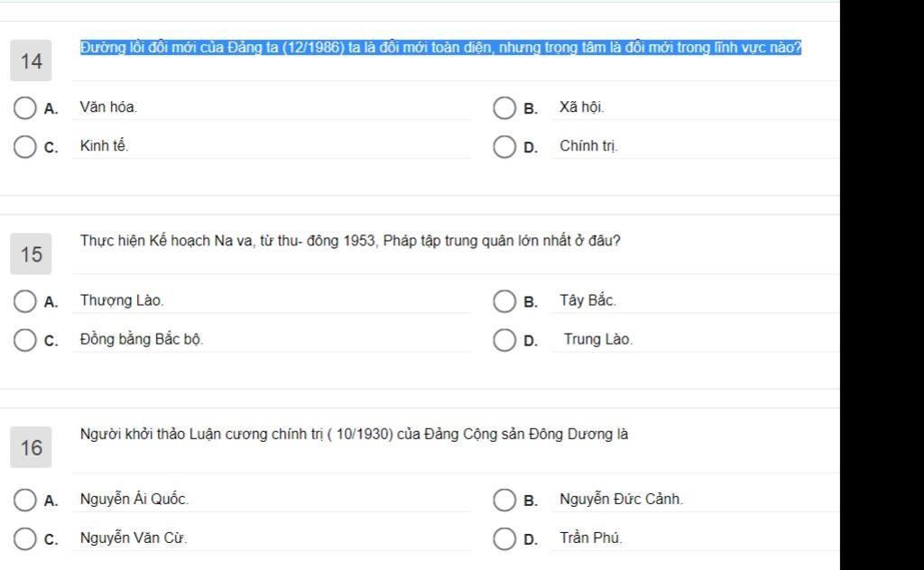Click the highlighted question 14 text
The image size is (924, 570).
pos(440,48)
